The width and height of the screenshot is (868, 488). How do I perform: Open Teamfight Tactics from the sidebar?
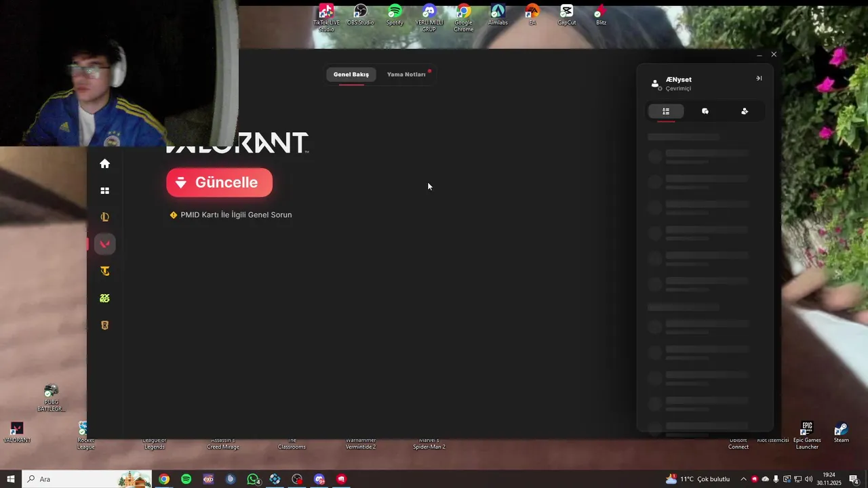click(105, 271)
